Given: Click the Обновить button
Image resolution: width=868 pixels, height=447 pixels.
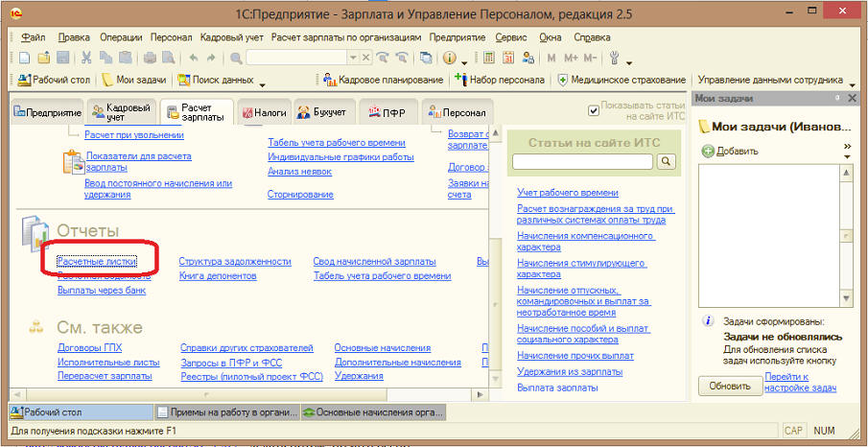Looking at the screenshot, I should coord(730,386).
